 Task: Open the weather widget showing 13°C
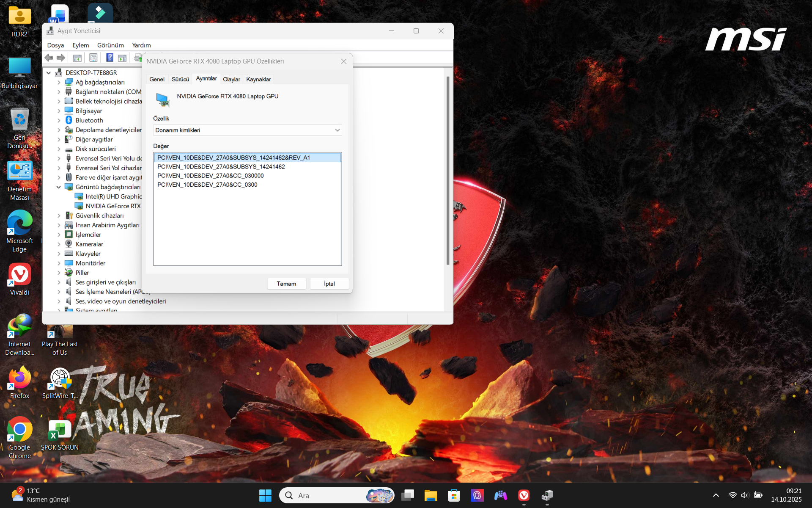click(x=41, y=495)
